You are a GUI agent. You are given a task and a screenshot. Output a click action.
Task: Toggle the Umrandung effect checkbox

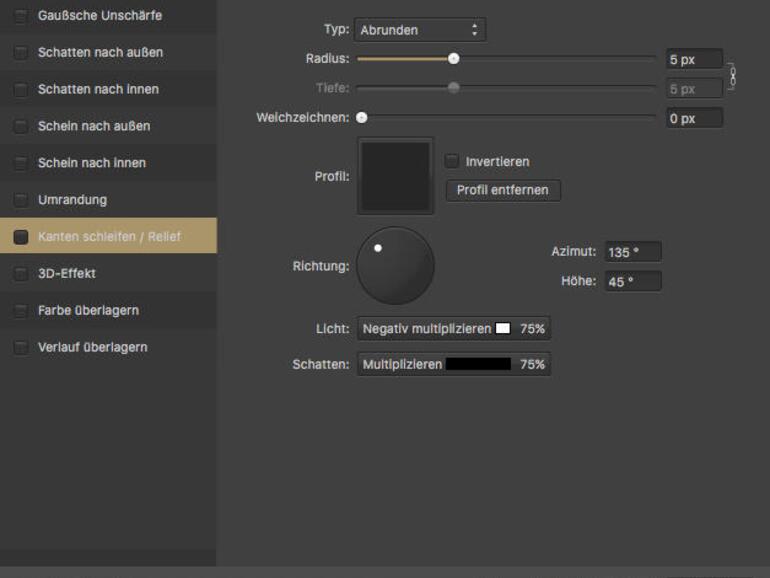click(21, 200)
